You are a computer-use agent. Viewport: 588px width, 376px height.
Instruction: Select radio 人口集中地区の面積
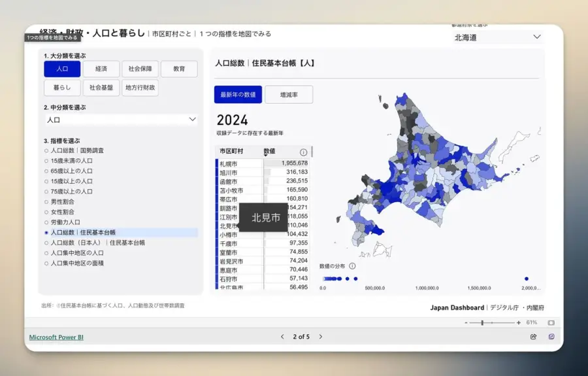point(74,264)
